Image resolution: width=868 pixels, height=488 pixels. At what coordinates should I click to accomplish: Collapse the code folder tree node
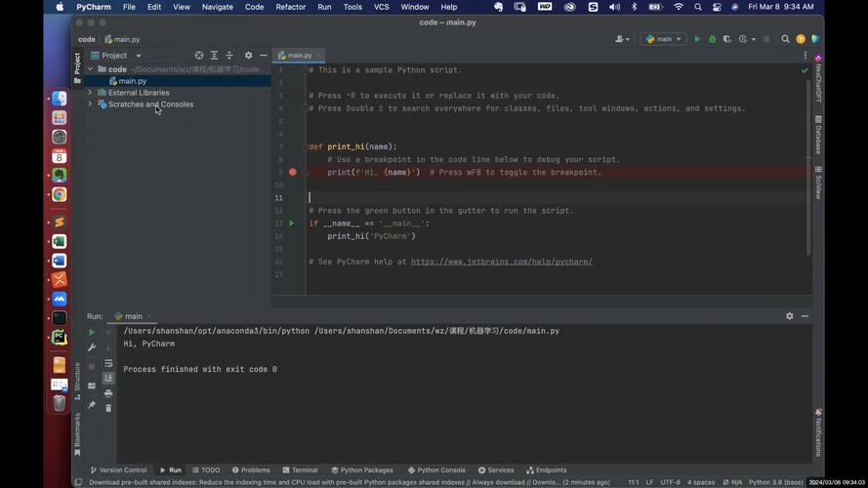click(90, 69)
